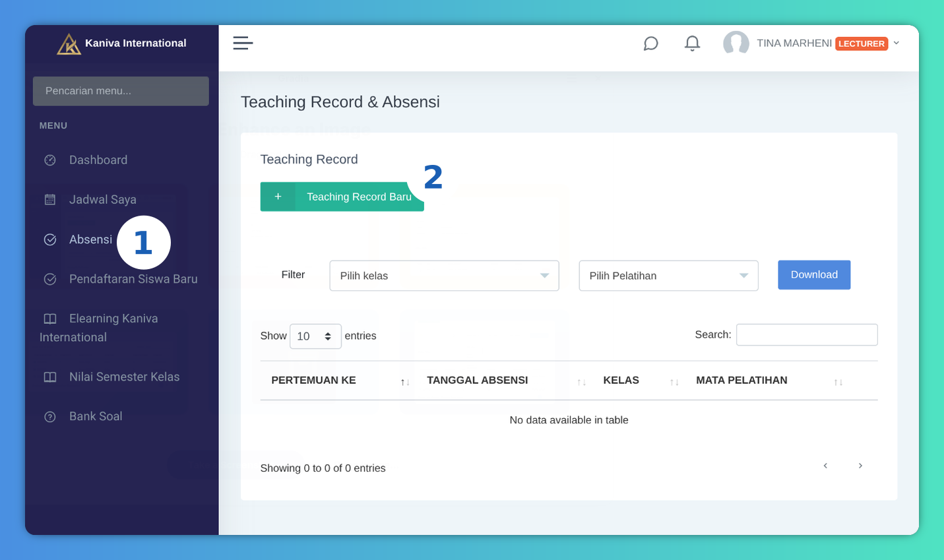Click the user avatar picture
Image resolution: width=944 pixels, height=560 pixels.
736,44
